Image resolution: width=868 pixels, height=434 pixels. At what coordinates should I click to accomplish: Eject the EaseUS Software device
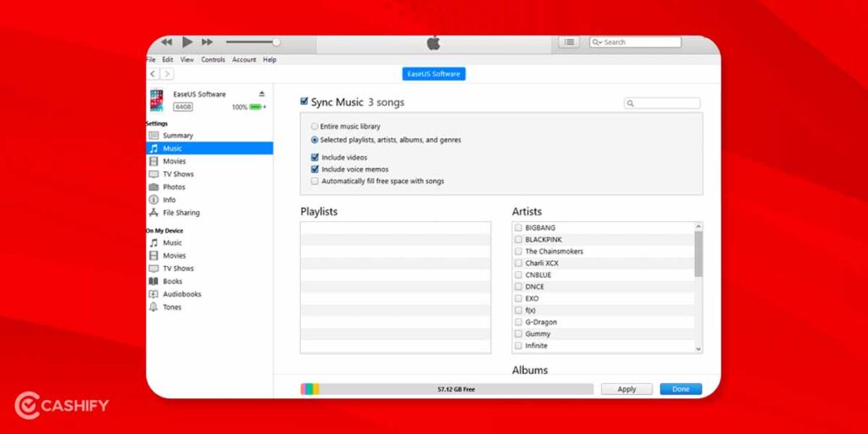pyautogui.click(x=262, y=94)
